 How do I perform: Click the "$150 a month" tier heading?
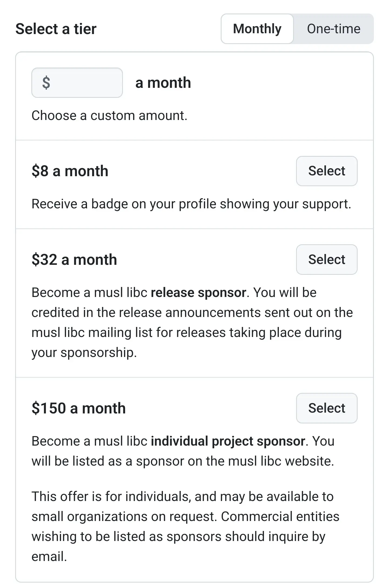(79, 408)
